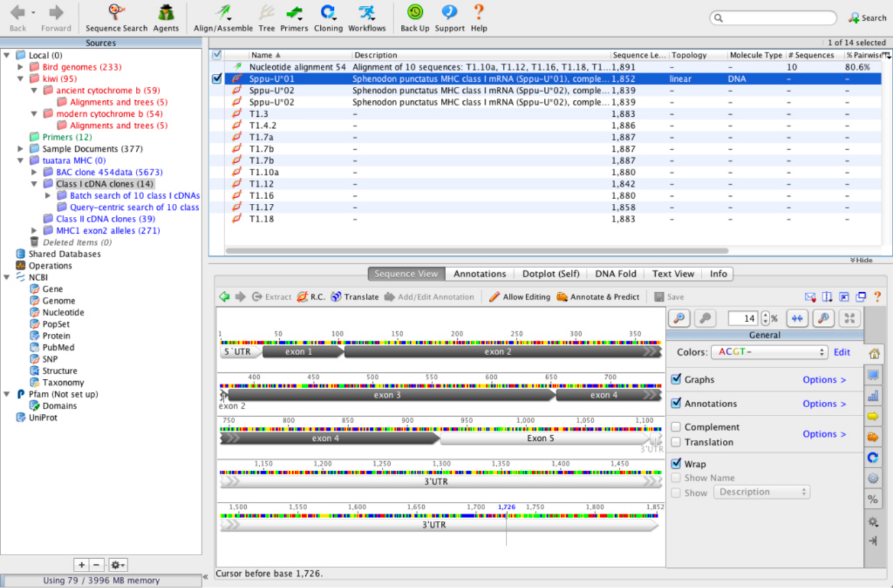Image resolution: width=893 pixels, height=588 pixels.
Task: Click the Align/Assemble toolbar icon
Action: tap(223, 18)
